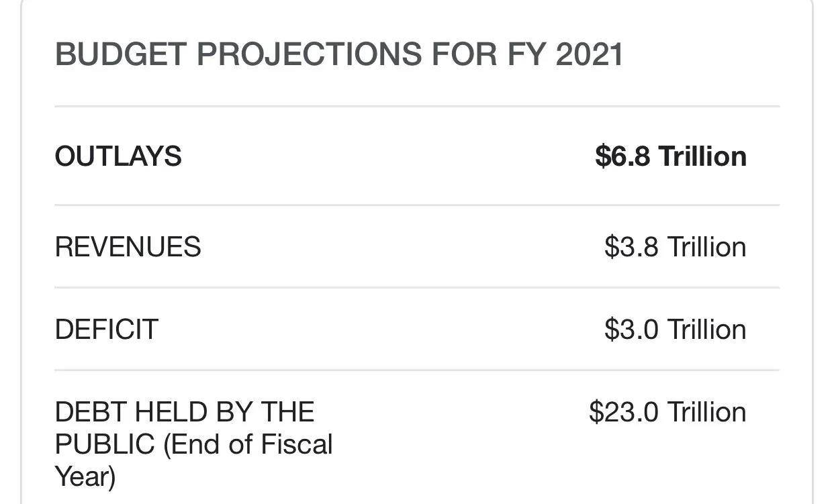Select the REVENUES row label
This screenshot has height=504, width=834.
(128, 247)
